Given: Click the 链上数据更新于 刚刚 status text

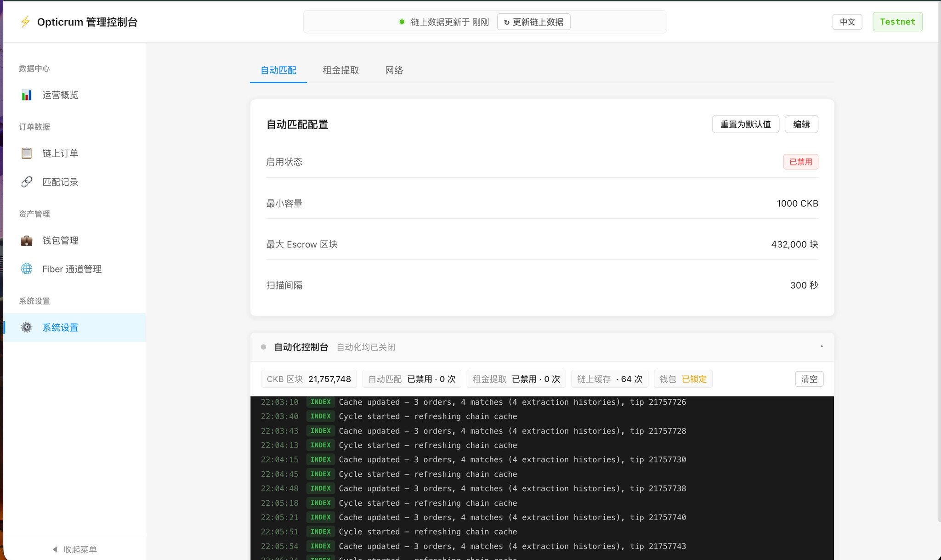Looking at the screenshot, I should coord(449,22).
